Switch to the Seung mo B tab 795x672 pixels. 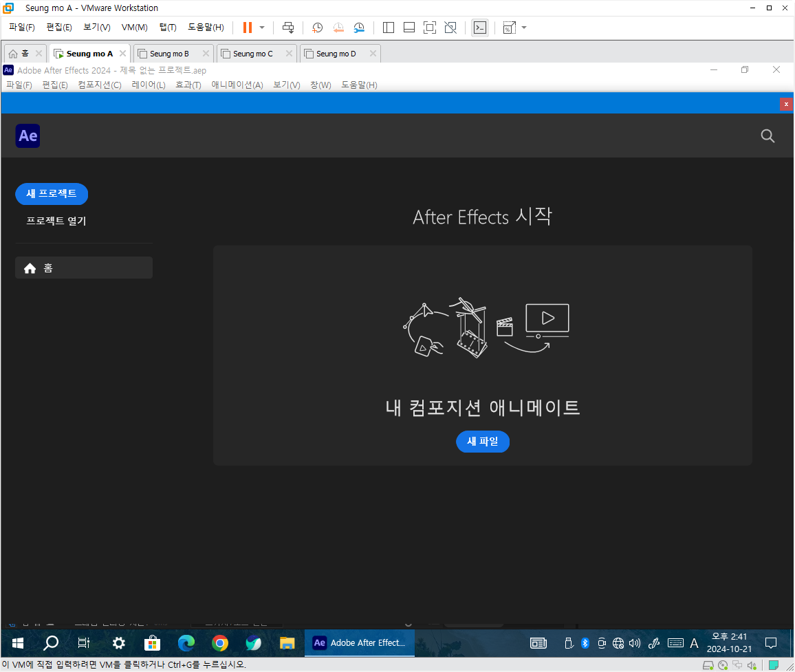[169, 53]
